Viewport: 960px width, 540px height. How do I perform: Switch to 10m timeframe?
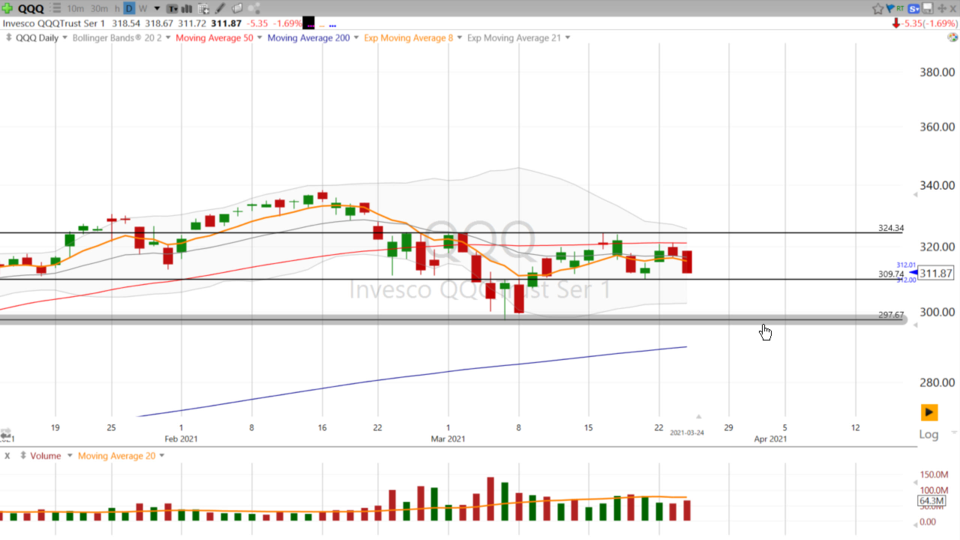(75, 9)
